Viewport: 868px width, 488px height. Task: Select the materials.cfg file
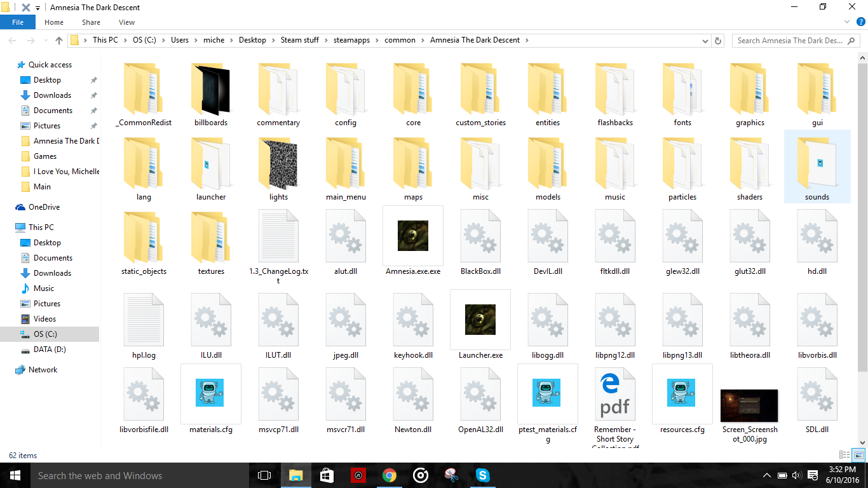pyautogui.click(x=211, y=393)
